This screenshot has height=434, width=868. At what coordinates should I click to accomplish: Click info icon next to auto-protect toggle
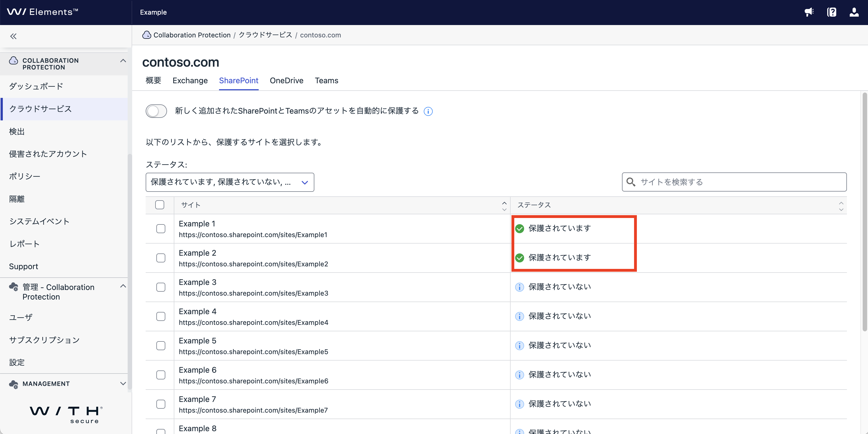pyautogui.click(x=428, y=111)
